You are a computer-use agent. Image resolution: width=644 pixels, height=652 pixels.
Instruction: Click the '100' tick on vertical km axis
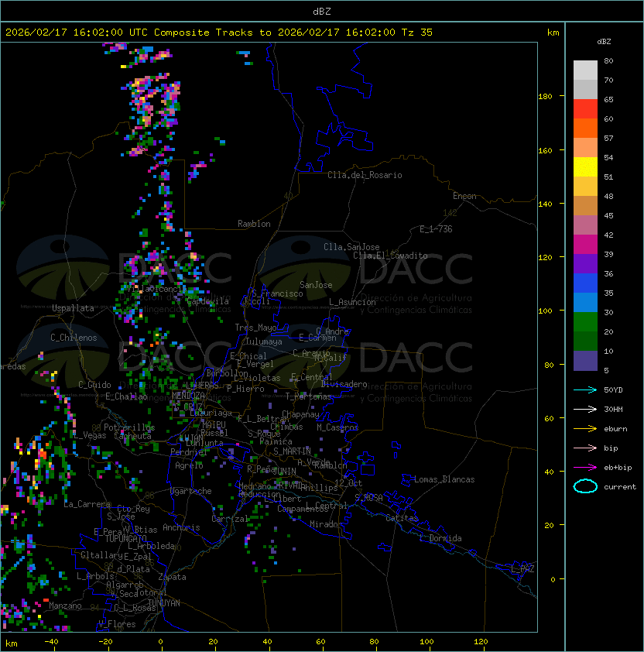point(545,311)
